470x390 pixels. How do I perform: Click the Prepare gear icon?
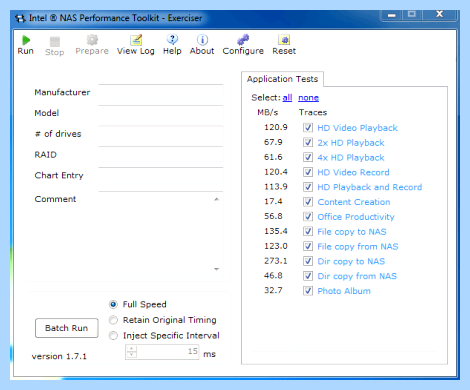point(92,40)
